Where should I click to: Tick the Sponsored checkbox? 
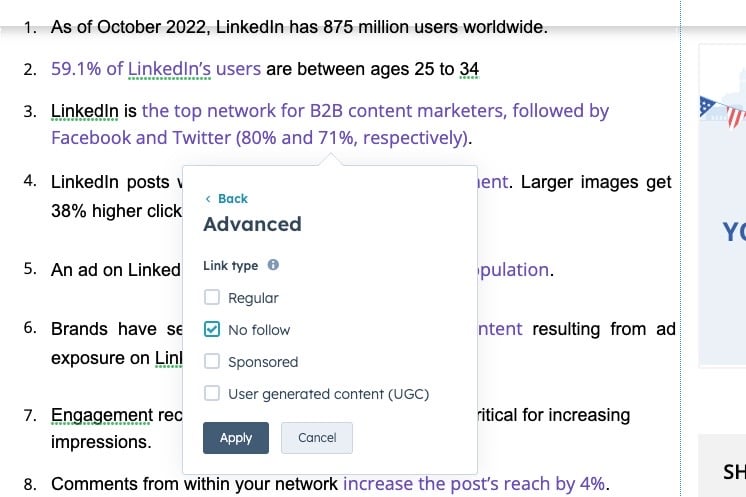(212, 361)
